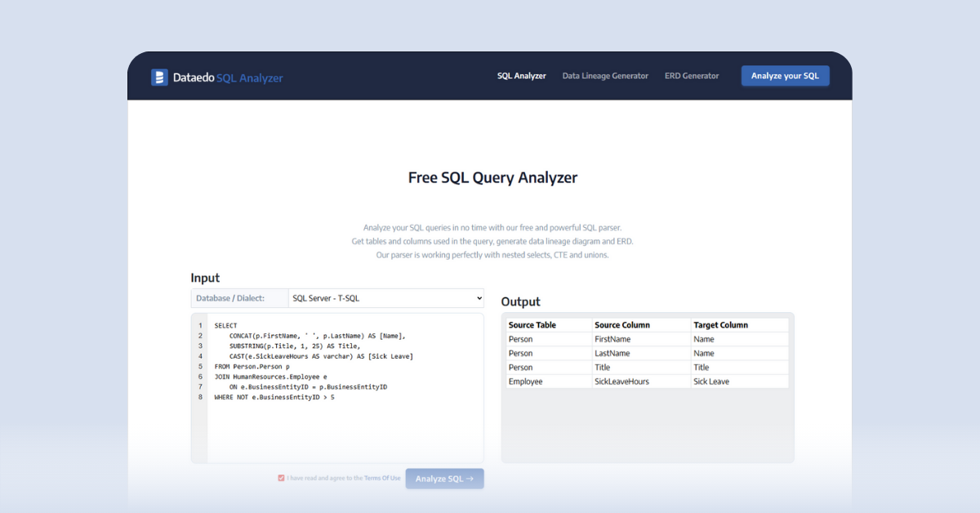980x513 pixels.
Task: Click line number 1 in editor gutter
Action: coord(199,326)
